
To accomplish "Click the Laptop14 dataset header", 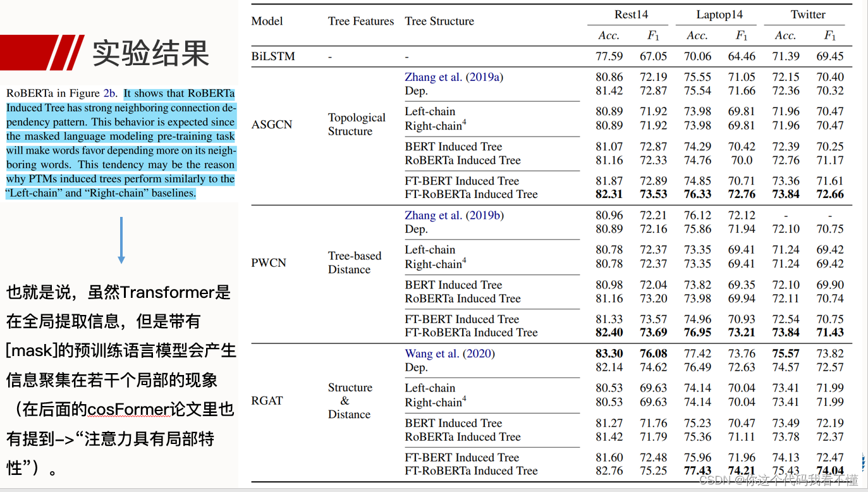I will [x=719, y=15].
